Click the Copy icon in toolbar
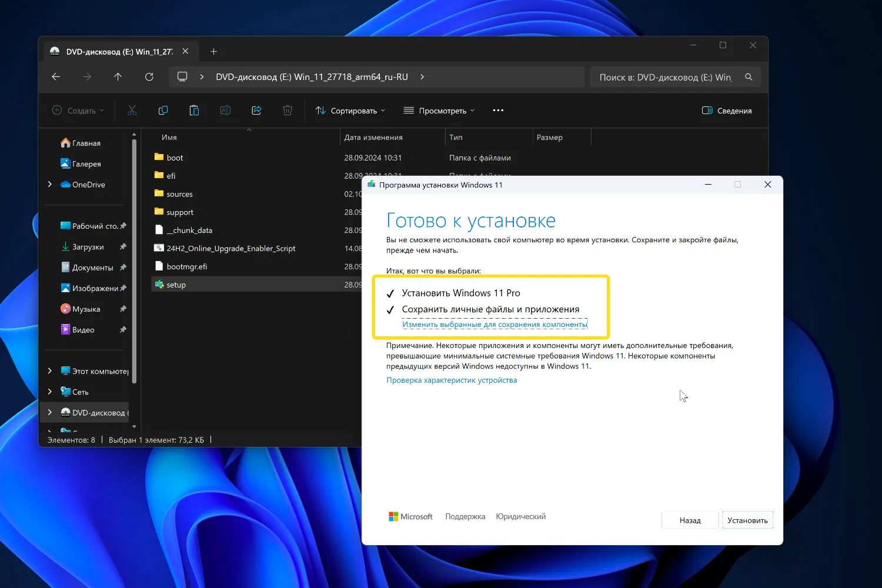 click(163, 111)
